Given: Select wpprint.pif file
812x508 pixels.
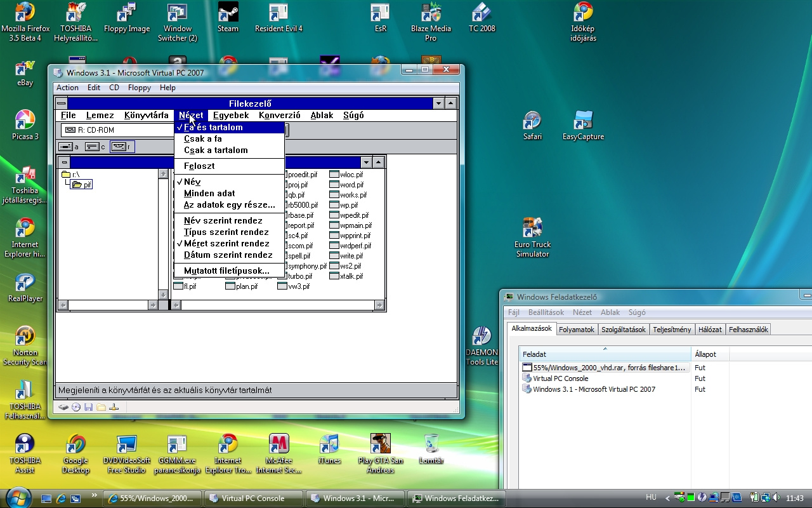Looking at the screenshot, I should pos(350,236).
